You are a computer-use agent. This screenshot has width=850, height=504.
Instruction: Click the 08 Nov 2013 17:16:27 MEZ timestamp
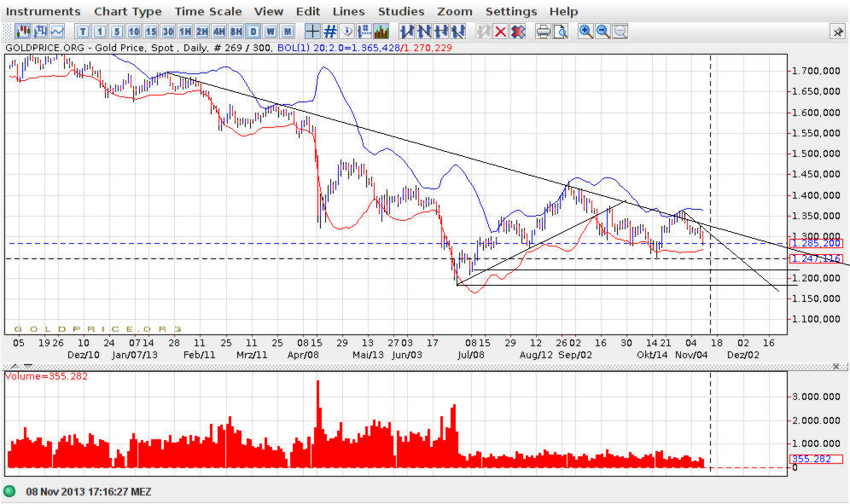coord(89,491)
